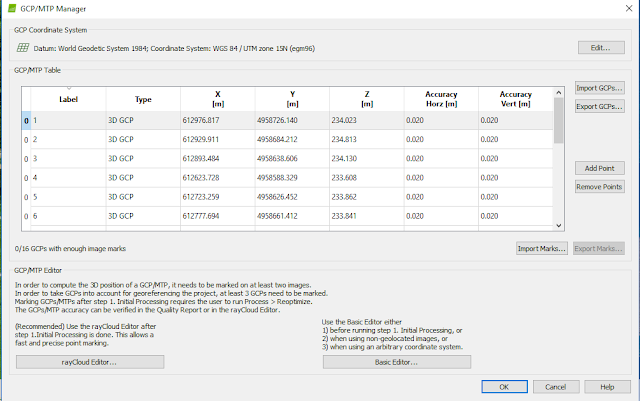Click Z value 234.813
The height and width of the screenshot is (401, 640).
pyautogui.click(x=344, y=139)
